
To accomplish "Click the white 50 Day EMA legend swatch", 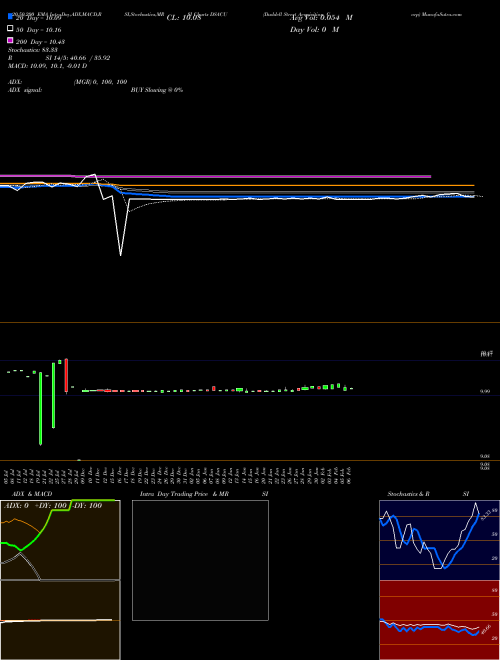I will (10, 29).
